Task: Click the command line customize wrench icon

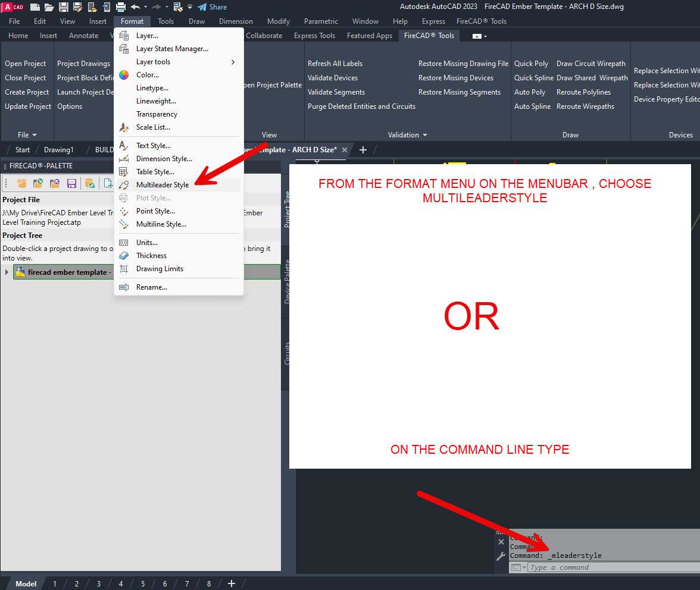Action: tap(501, 556)
